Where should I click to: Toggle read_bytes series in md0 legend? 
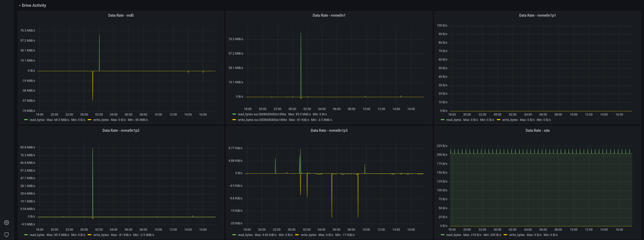(x=37, y=120)
